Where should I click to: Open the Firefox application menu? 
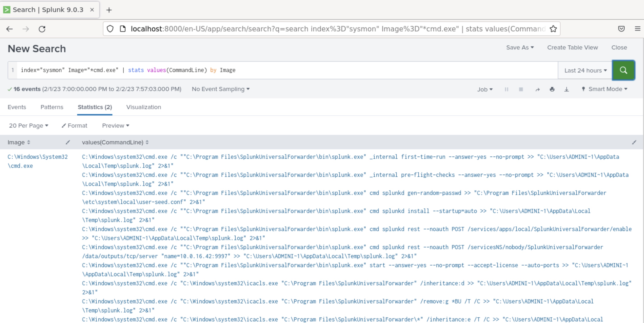[637, 29]
